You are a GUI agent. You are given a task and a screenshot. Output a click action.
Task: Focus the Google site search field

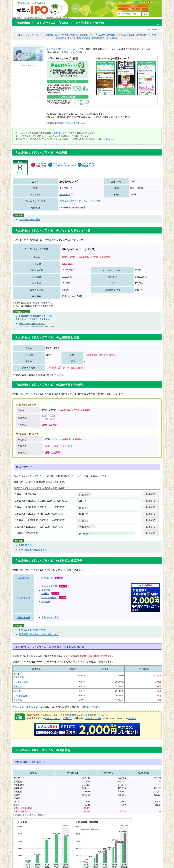[129, 14]
